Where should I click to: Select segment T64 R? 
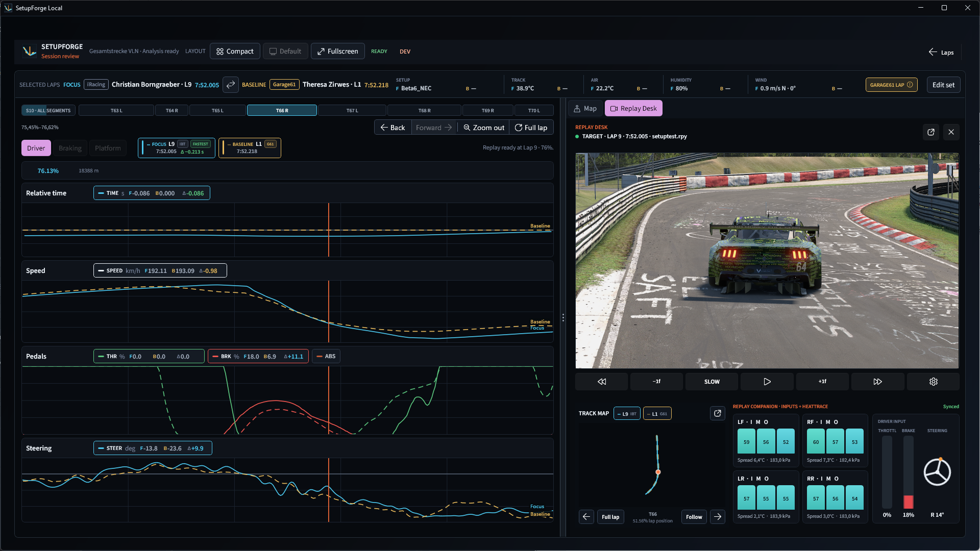coord(172,110)
